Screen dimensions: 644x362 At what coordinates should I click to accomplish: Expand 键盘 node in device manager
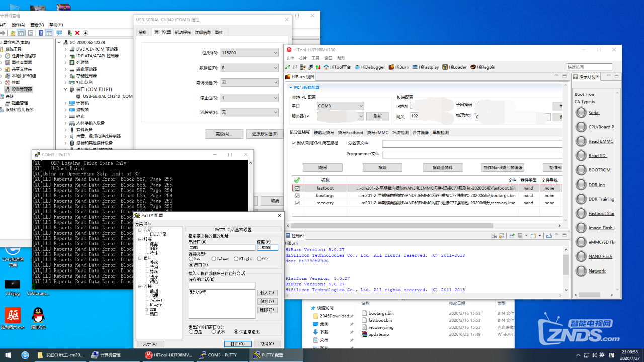(x=65, y=116)
